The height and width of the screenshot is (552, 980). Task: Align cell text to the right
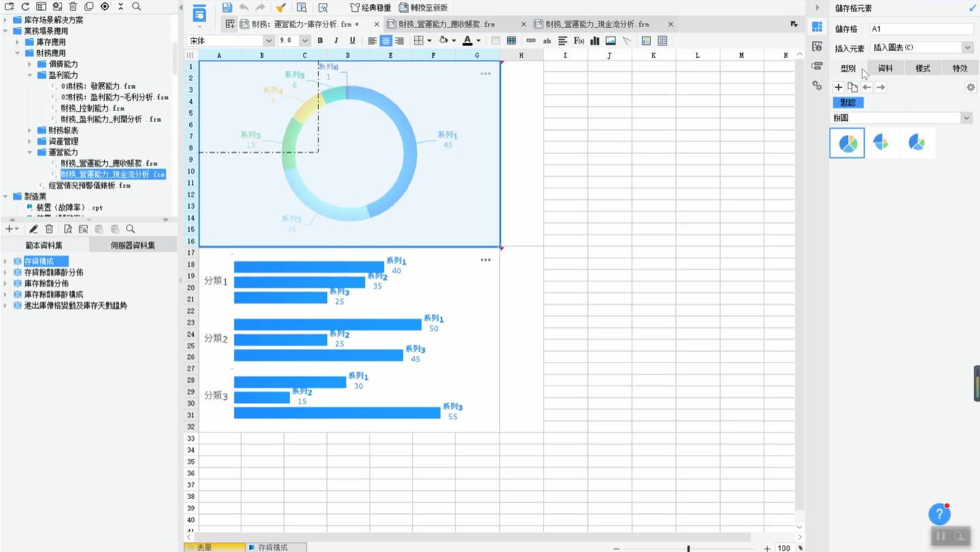399,41
